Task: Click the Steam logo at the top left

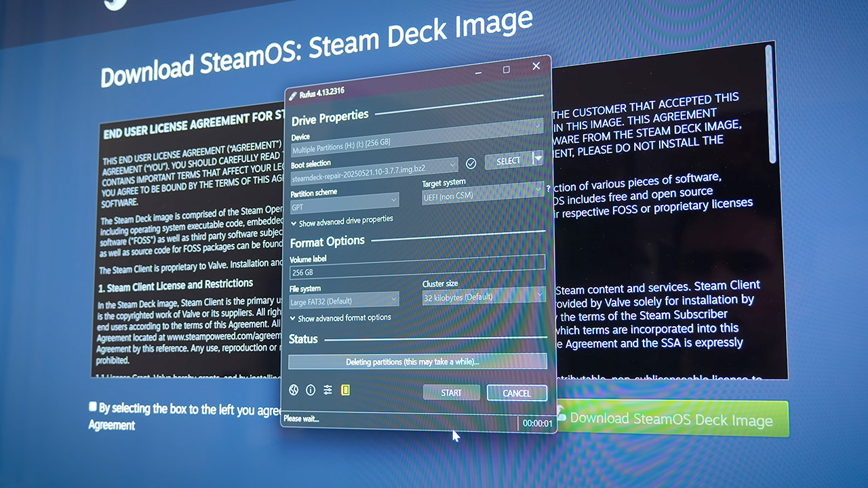Action: (114, 3)
